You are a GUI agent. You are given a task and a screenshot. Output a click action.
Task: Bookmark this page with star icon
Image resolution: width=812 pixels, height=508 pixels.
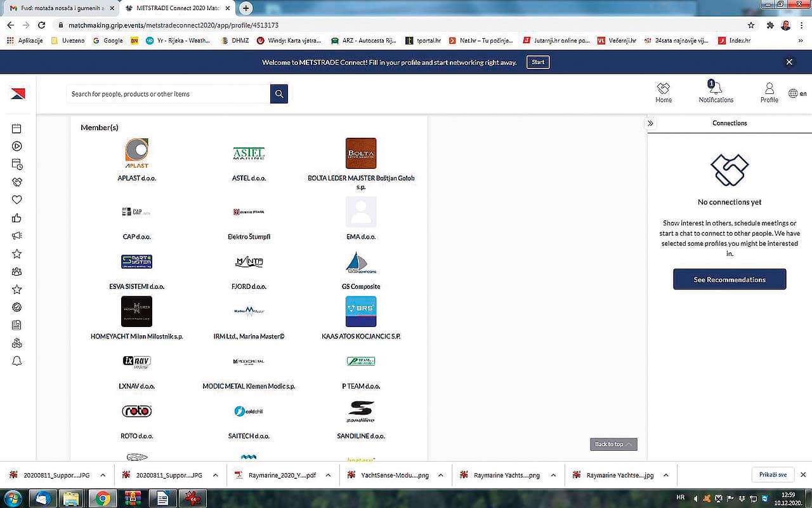pyautogui.click(x=751, y=25)
